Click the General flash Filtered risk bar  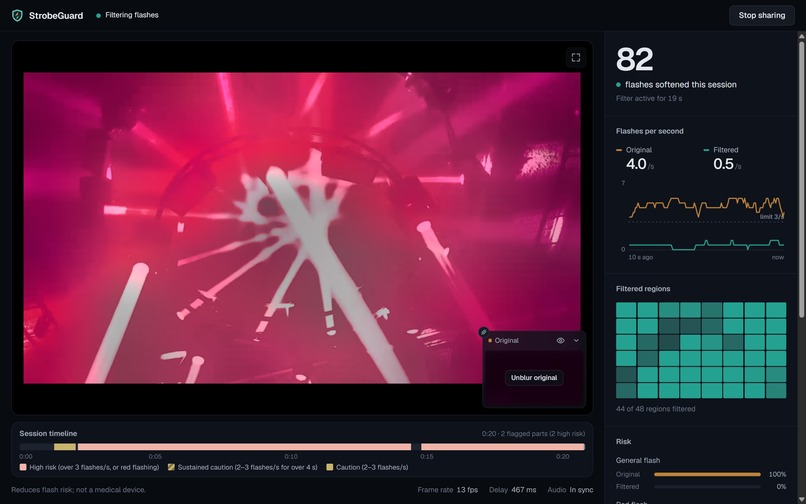[x=707, y=487]
